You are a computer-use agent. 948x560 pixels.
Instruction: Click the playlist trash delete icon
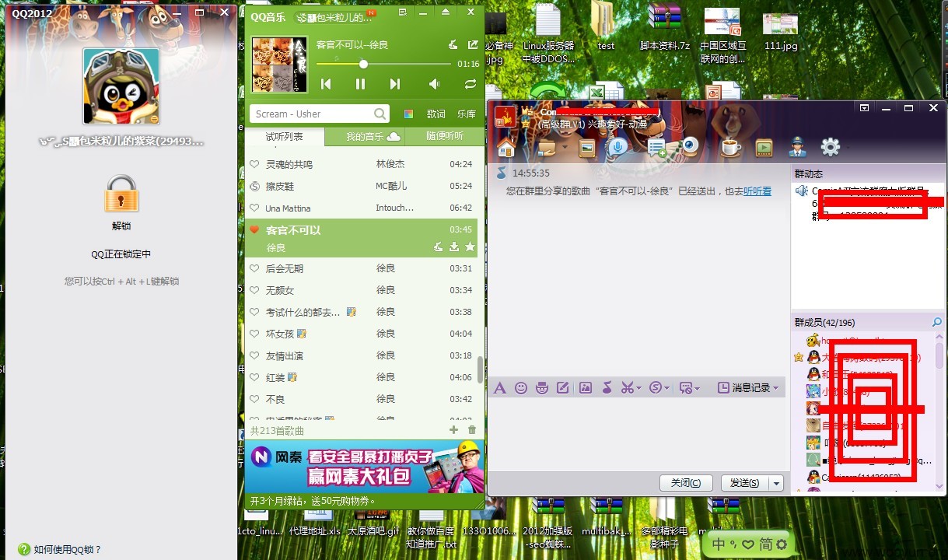472,430
